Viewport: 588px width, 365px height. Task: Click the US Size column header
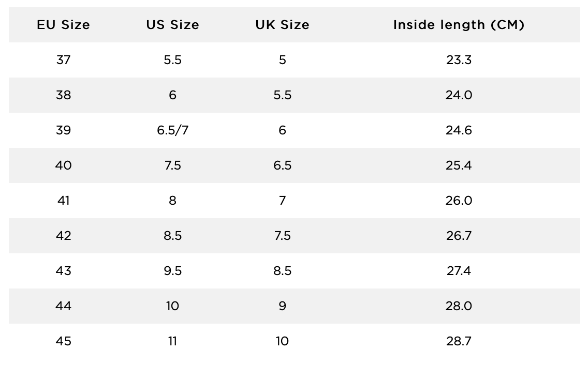(x=172, y=25)
